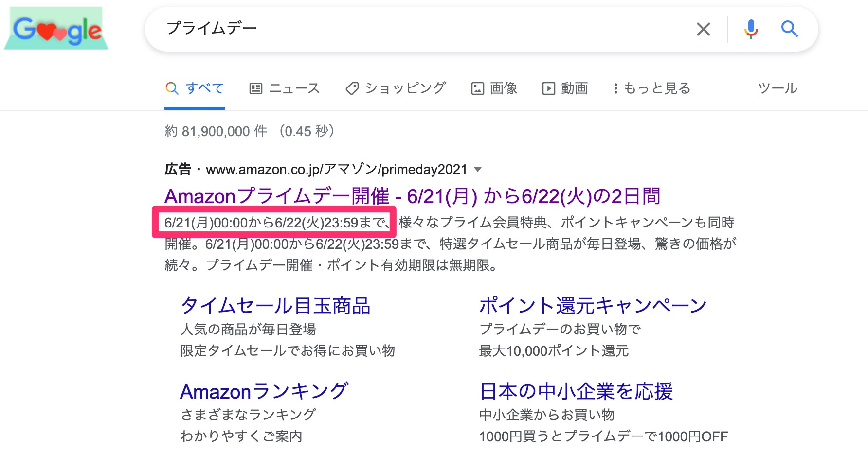The image size is (868, 453).
Task: Click the text 中小企業からお買い物
Action: click(547, 415)
